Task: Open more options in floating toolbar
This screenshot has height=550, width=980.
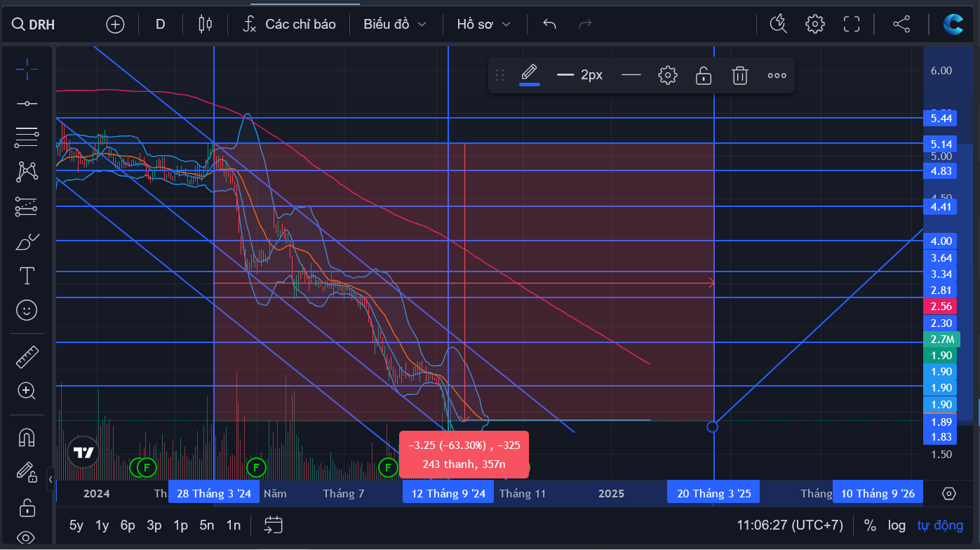Action: pos(777,75)
